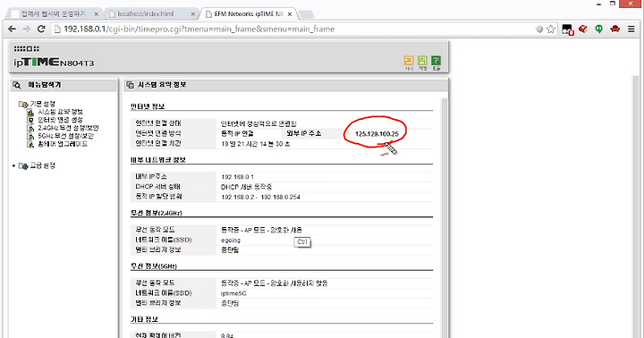Click the 시스템 요약 정보 panel header
Screen dimensions: 644x338
[286, 85]
